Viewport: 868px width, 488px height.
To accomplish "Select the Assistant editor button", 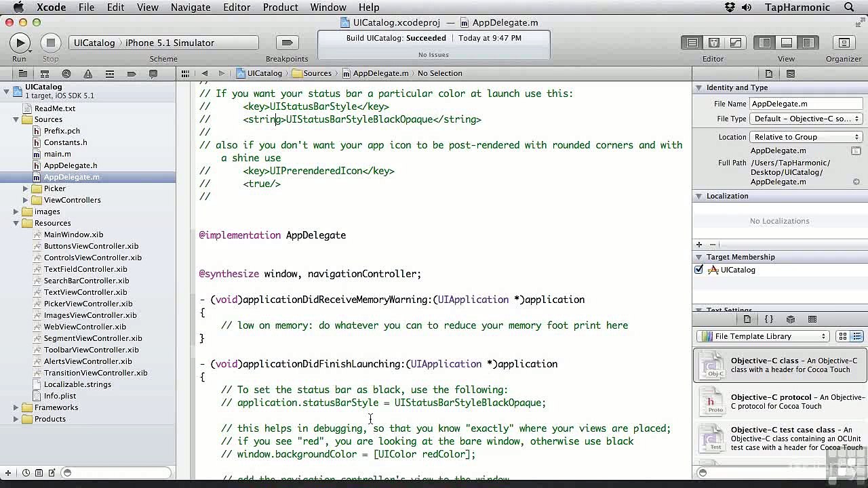I will point(713,43).
